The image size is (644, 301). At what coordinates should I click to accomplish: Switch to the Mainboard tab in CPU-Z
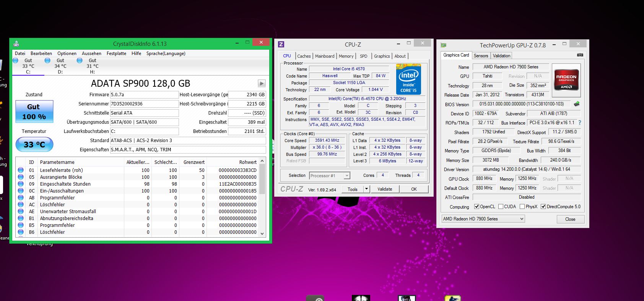[x=325, y=56]
